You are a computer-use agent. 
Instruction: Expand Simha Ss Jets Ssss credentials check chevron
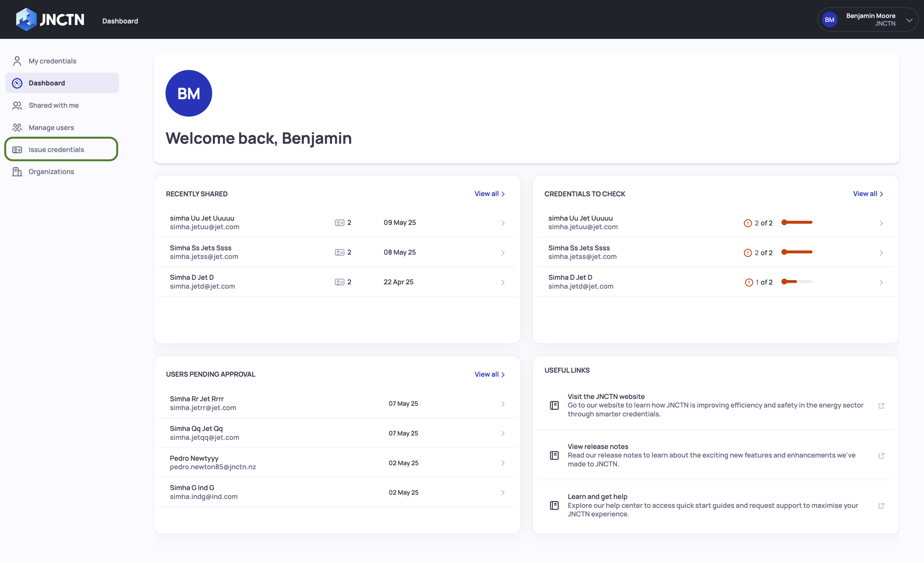tap(881, 253)
